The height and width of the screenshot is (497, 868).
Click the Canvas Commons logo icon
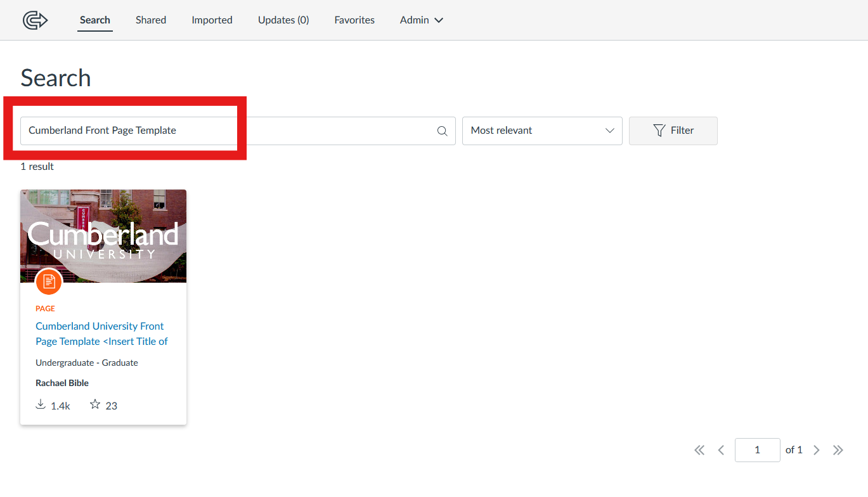pos(36,20)
